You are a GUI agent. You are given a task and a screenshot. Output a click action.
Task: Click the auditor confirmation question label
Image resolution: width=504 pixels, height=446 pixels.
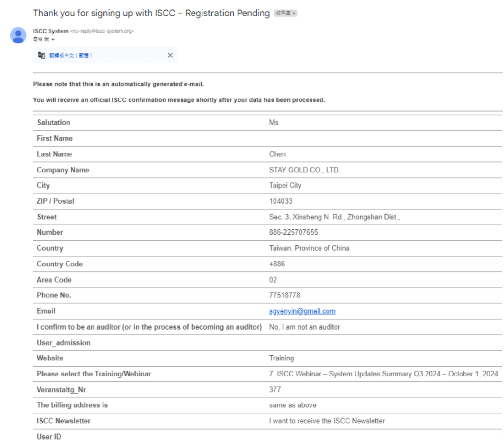coord(149,327)
